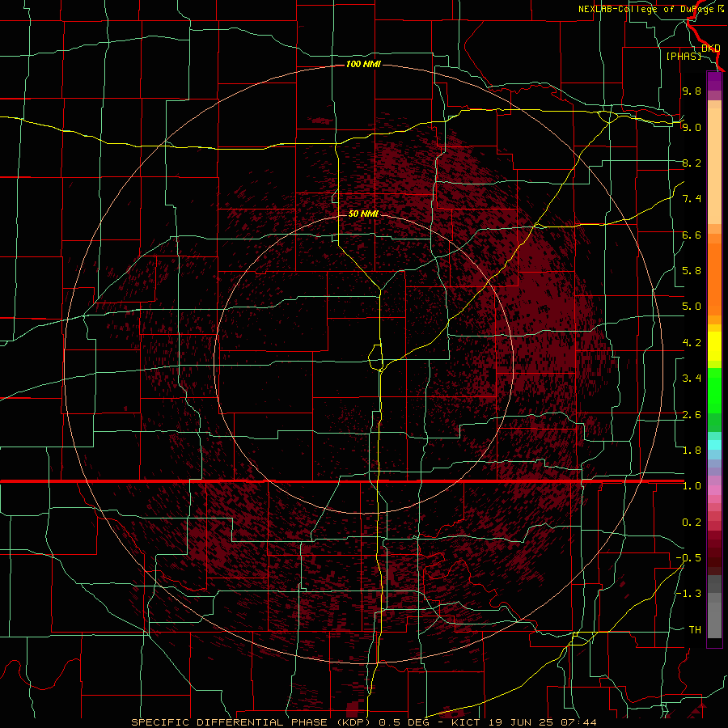The image size is (728, 728).
Task: Click the 8.2 scale value
Action: (692, 163)
